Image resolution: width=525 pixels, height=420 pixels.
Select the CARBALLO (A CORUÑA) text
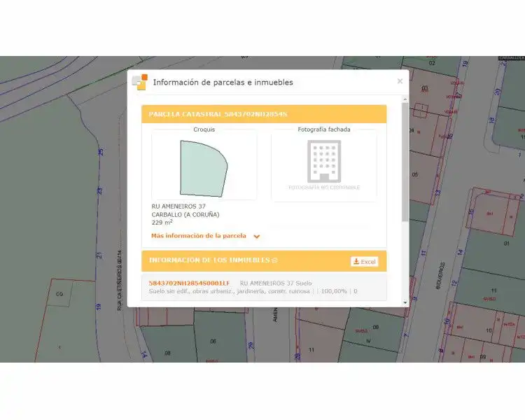coord(185,215)
